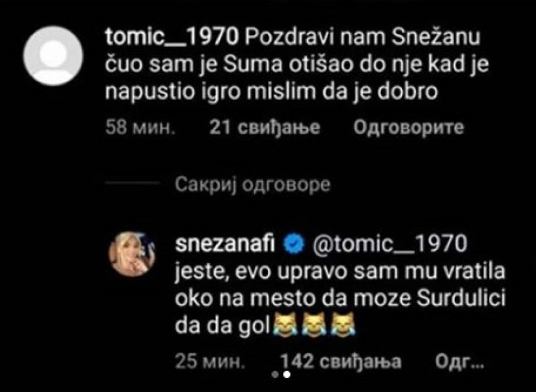Collapse replies with Сакриј одговоре
Screen dimensions: 536x392
(x=254, y=185)
